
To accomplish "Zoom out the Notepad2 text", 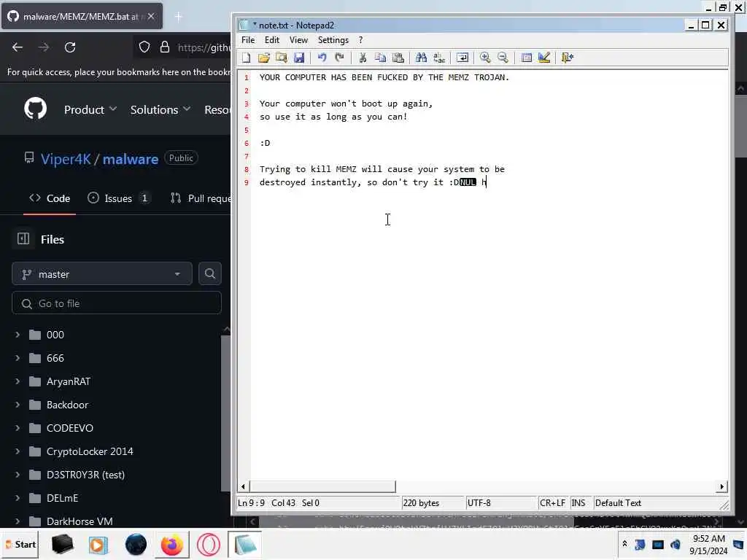I will point(503,58).
